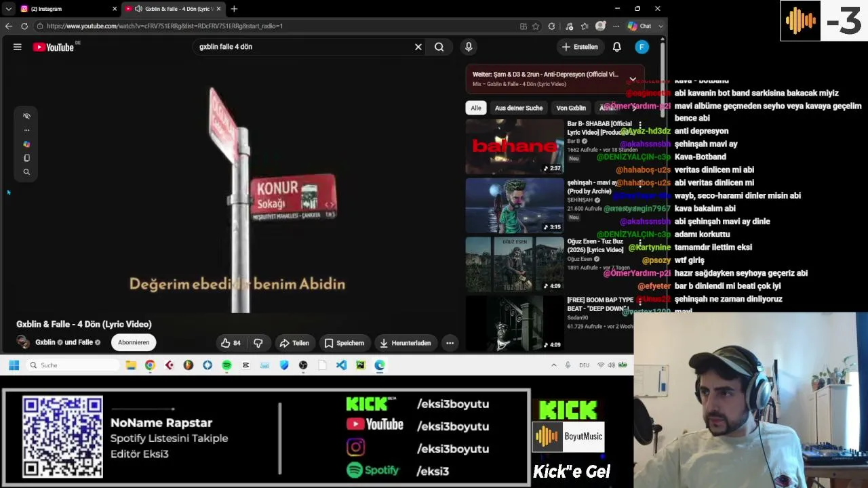The width and height of the screenshot is (868, 488).
Task: Open the BOOM BAP TYPE BEAT thumbnail
Action: coord(515,323)
